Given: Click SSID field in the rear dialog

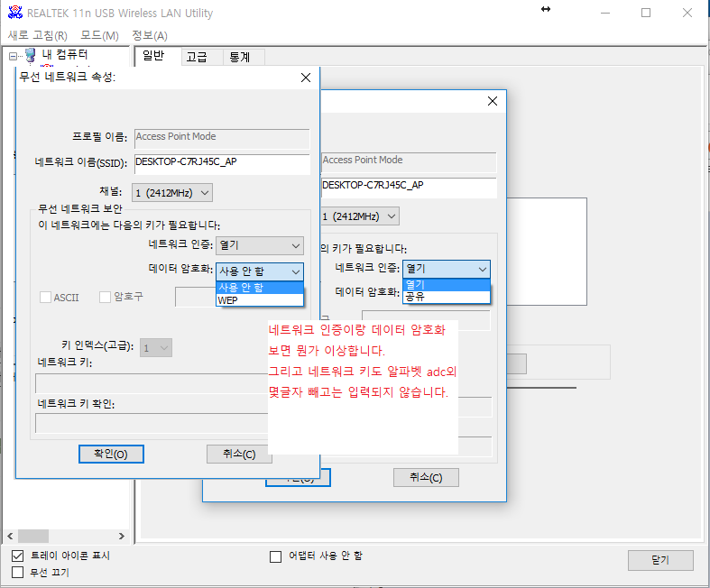Looking at the screenshot, I should pyautogui.click(x=409, y=188).
